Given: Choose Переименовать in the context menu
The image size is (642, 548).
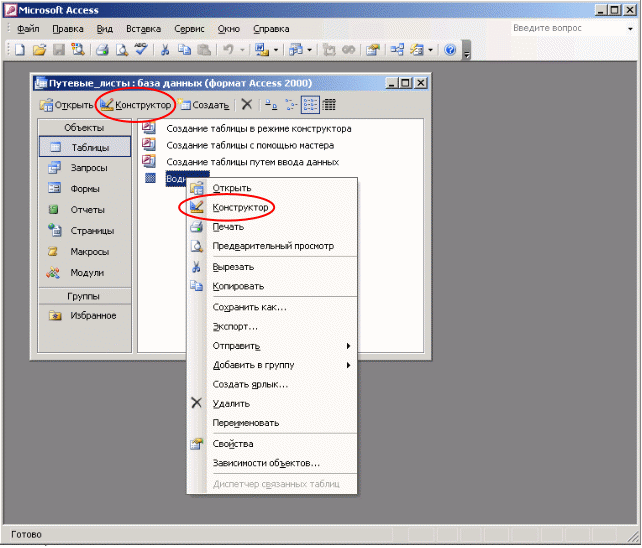Looking at the screenshot, I should [272, 423].
